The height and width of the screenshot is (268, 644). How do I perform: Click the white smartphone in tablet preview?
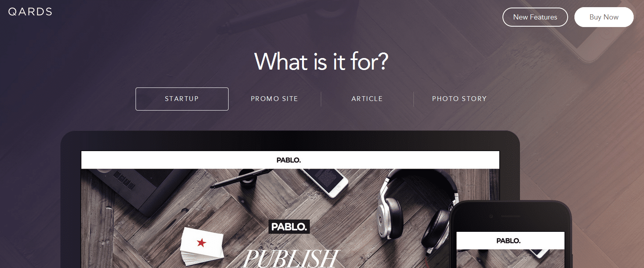click(x=324, y=182)
